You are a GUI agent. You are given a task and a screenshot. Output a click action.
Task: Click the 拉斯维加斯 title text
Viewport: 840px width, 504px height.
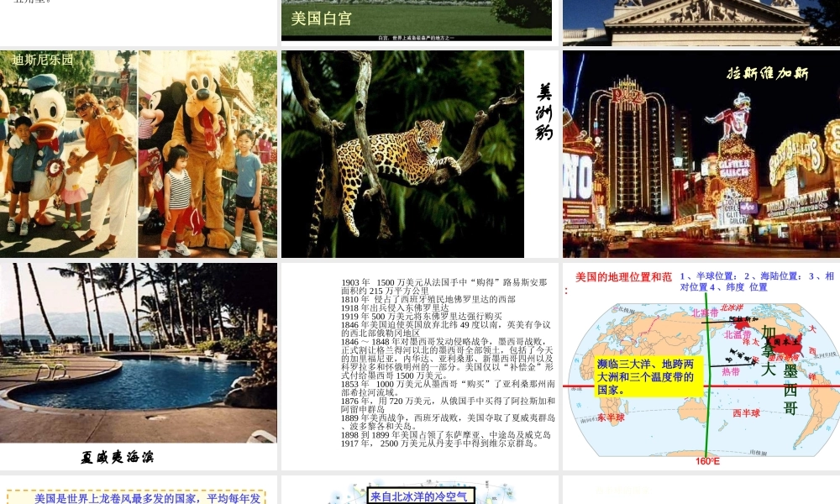tap(767, 73)
